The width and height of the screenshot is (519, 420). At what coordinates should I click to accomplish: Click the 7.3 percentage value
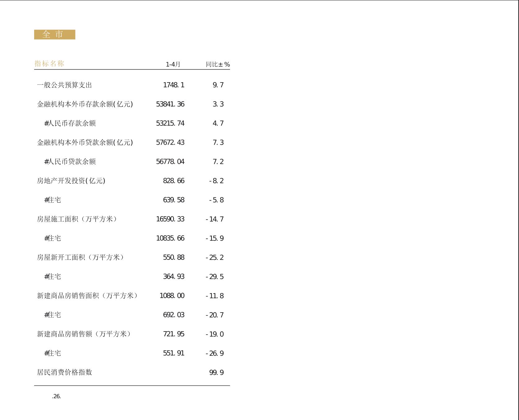(x=218, y=142)
